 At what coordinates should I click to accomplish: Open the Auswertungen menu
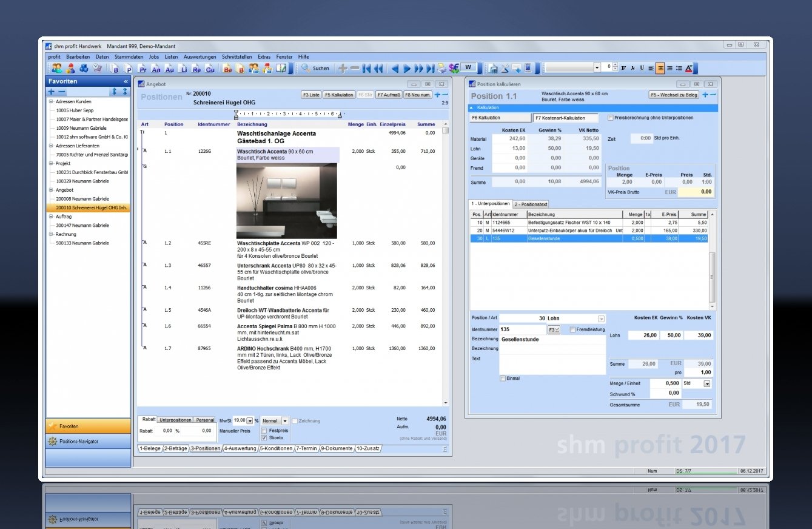pyautogui.click(x=200, y=56)
